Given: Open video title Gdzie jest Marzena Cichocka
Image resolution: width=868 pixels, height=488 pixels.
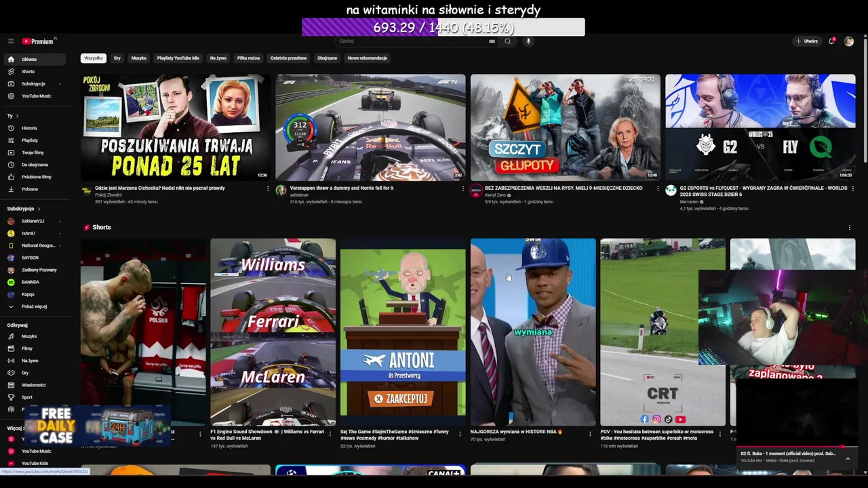Looking at the screenshot, I should click(x=160, y=188).
